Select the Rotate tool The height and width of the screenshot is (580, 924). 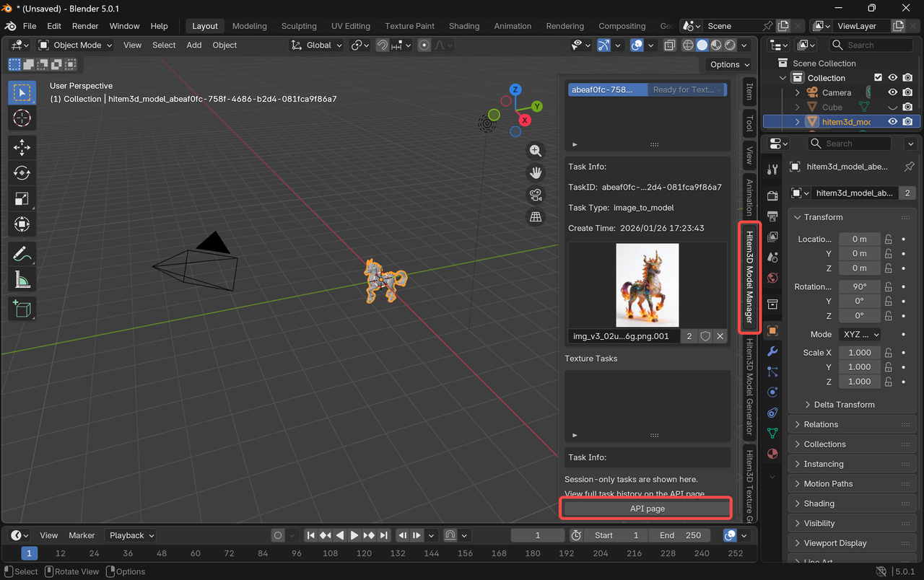tap(22, 173)
